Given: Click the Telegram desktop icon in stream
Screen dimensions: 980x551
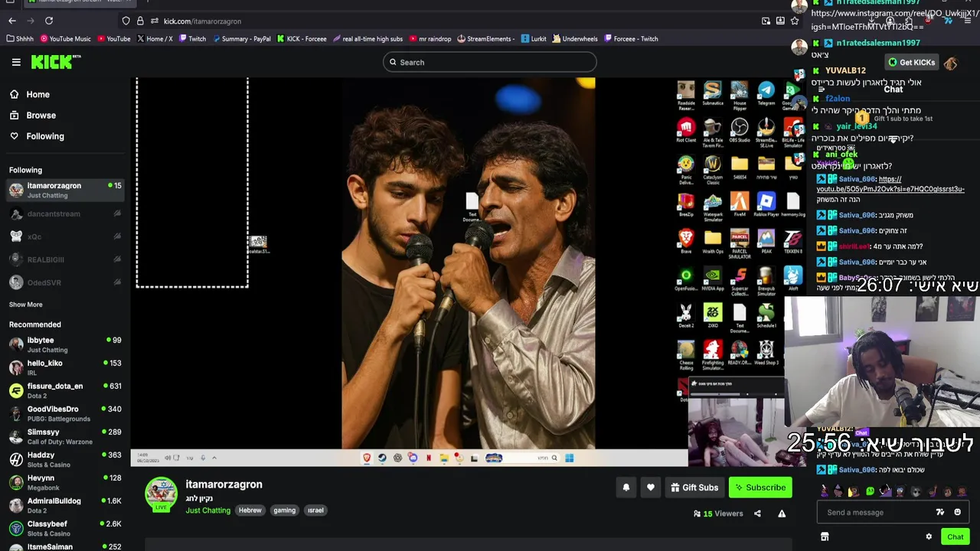Looking at the screenshot, I should 766,93.
